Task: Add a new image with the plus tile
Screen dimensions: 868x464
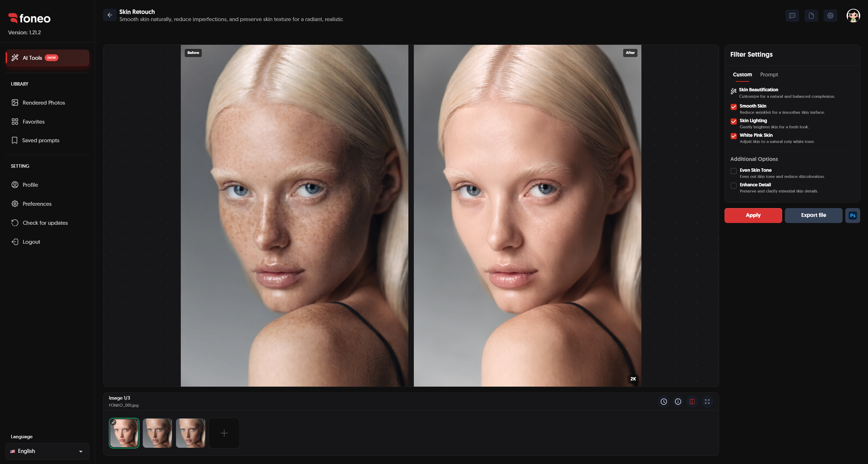Action: click(224, 433)
